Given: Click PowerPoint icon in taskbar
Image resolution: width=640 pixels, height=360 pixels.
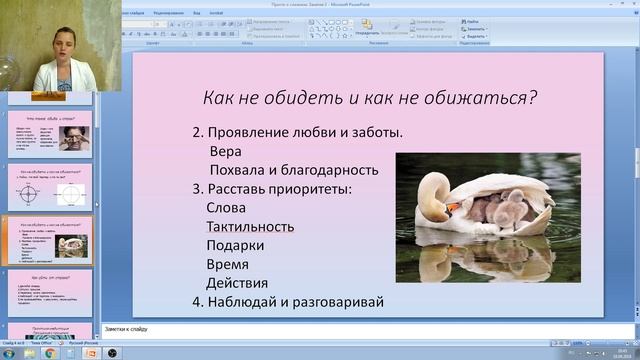Looking at the screenshot, I should pos(91,353).
